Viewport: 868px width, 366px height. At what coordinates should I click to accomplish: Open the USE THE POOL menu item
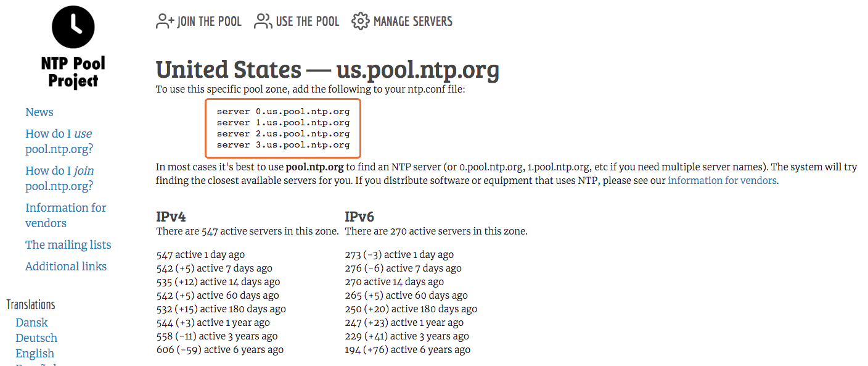(x=297, y=22)
